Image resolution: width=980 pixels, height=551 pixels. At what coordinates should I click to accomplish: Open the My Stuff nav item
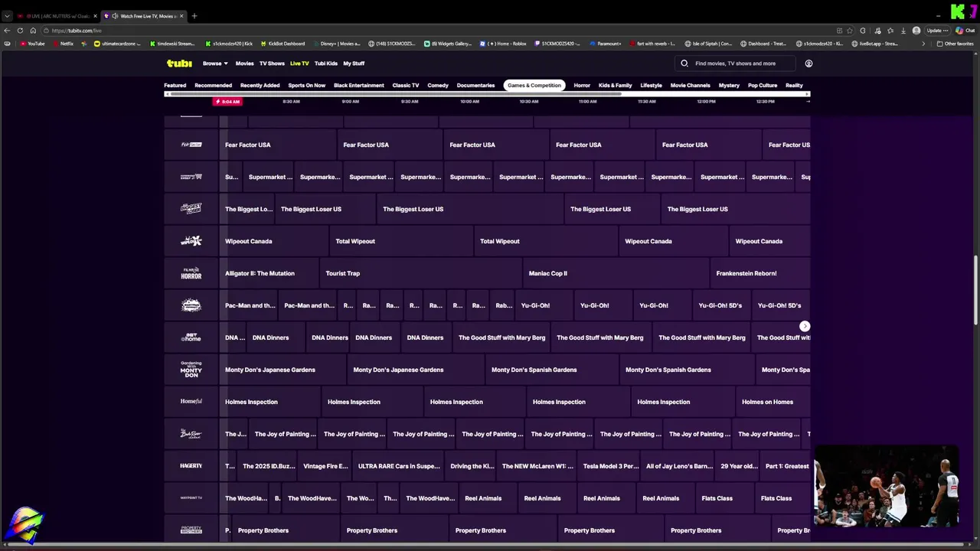point(354,64)
